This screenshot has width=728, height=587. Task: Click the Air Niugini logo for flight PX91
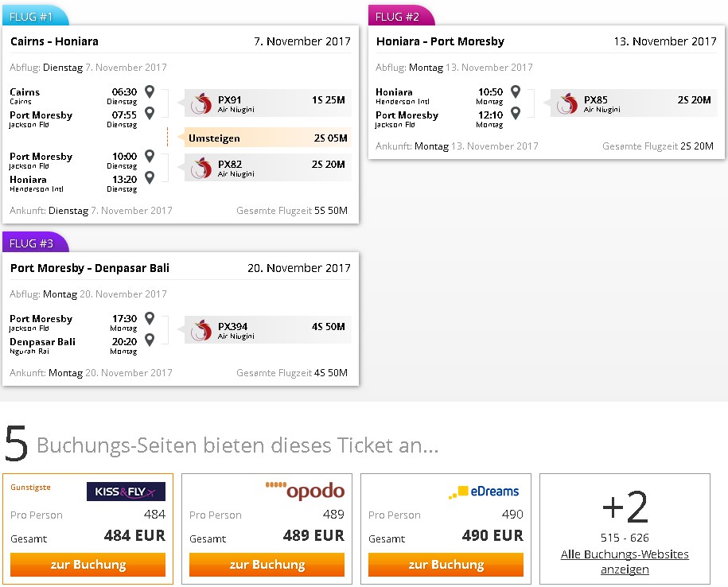click(200, 103)
